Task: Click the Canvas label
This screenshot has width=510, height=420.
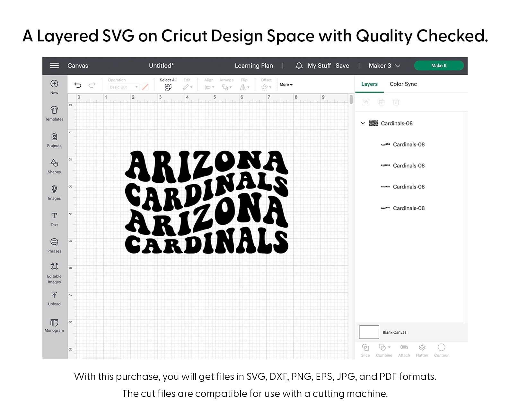Action: coord(78,66)
